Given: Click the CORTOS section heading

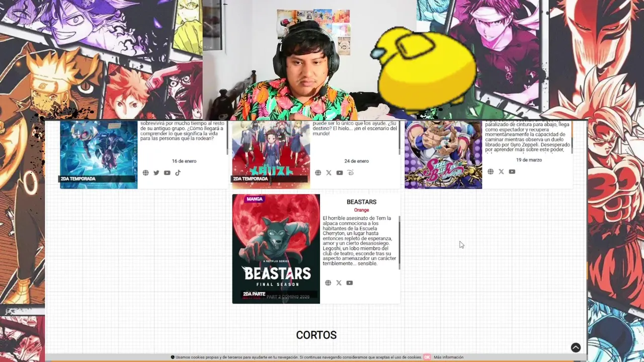Looking at the screenshot, I should click(x=316, y=335).
